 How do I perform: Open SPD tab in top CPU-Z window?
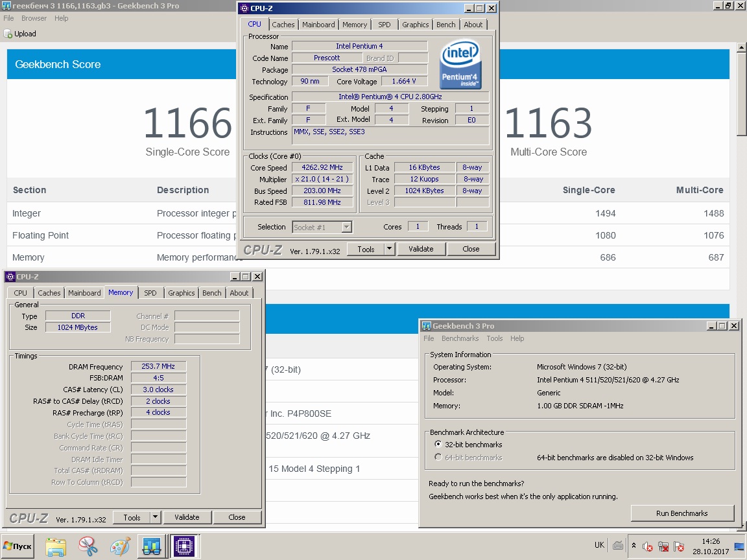coord(384,25)
